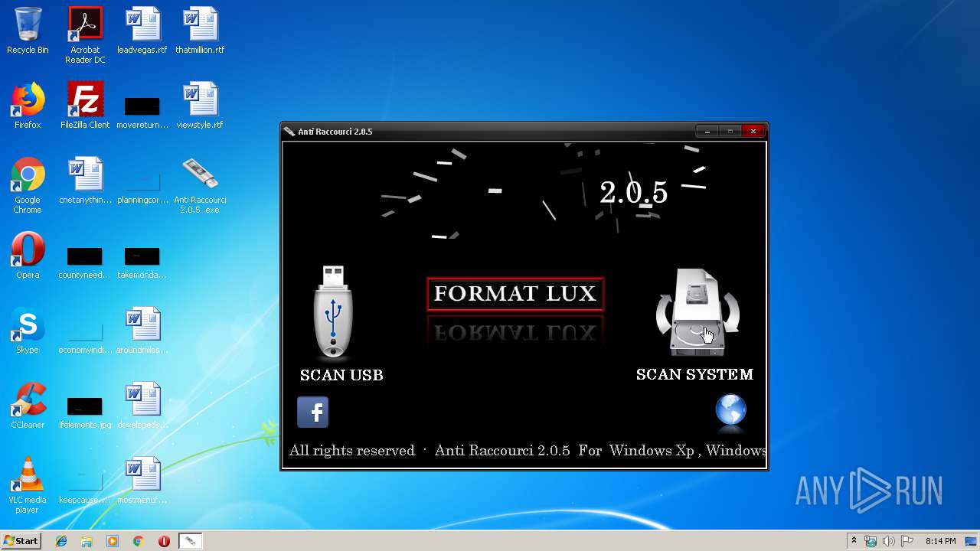Select the mostmanuf document icon

tap(142, 481)
